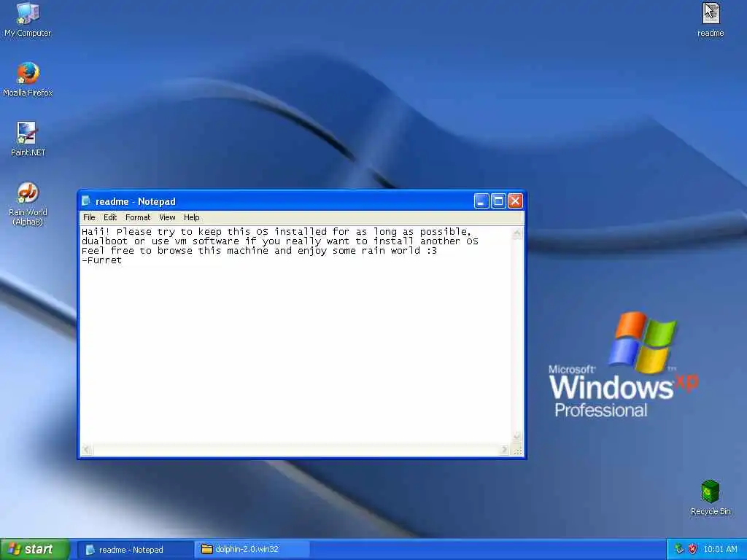The height and width of the screenshot is (560, 747).
Task: Open Notepad's Help menu
Action: tap(192, 217)
